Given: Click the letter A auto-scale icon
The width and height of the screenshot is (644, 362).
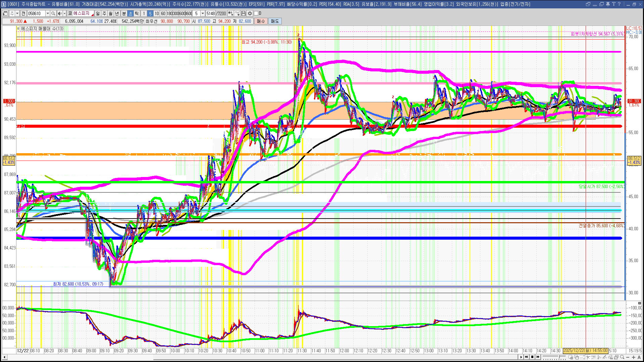Looking at the screenshot, I should click(639, 357).
